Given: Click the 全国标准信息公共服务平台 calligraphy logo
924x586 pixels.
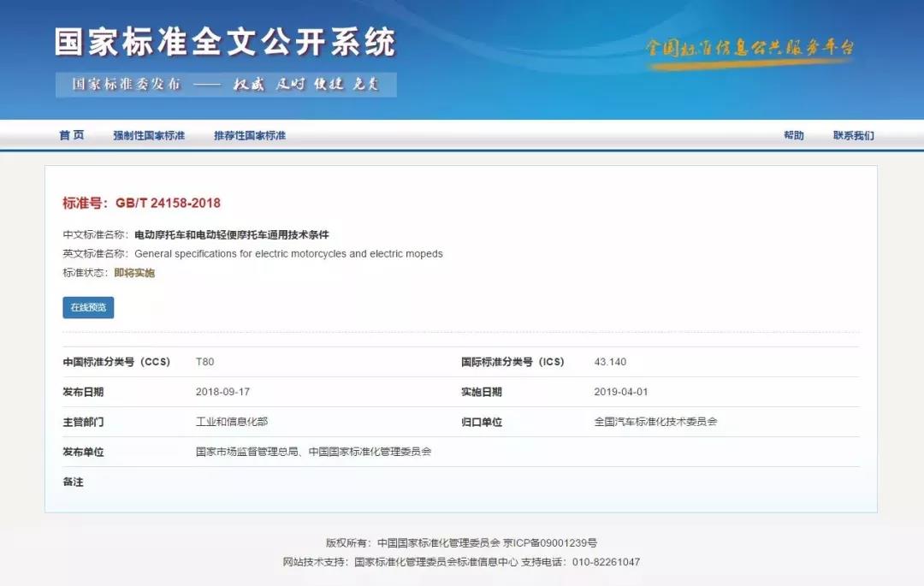Looking at the screenshot, I should coord(749,48).
